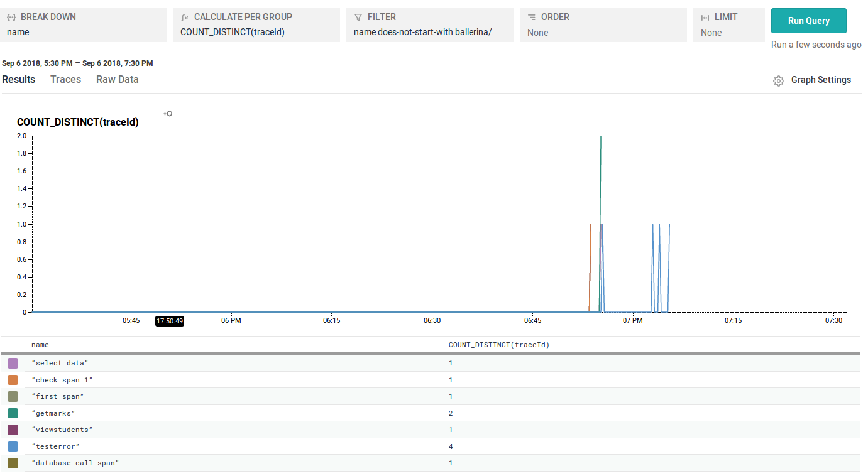Select the "viewstudents" row name
Screen dimensions: 868x476
point(62,430)
